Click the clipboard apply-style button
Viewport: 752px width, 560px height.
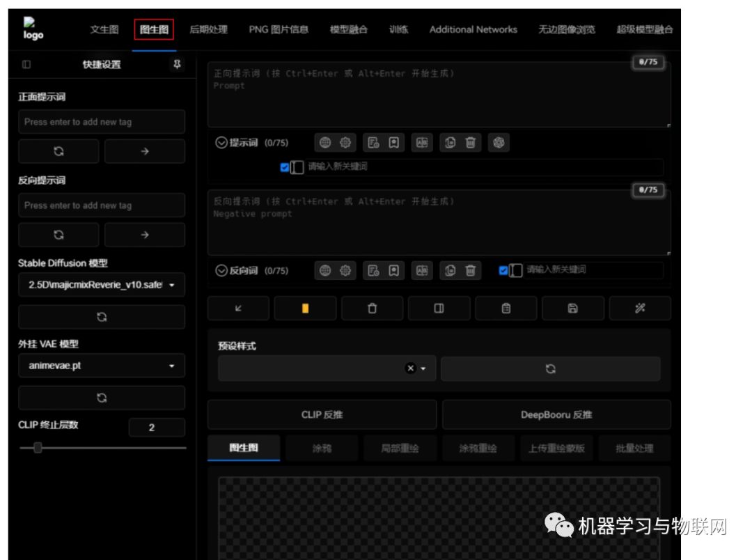click(506, 308)
